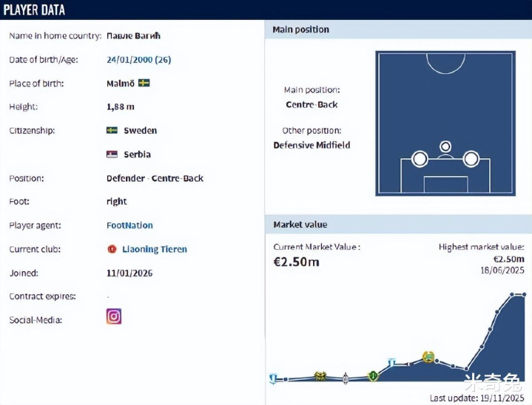Click the Sweden flag in the Citizenship row
Screen dimensions: 532x405
click(112, 130)
